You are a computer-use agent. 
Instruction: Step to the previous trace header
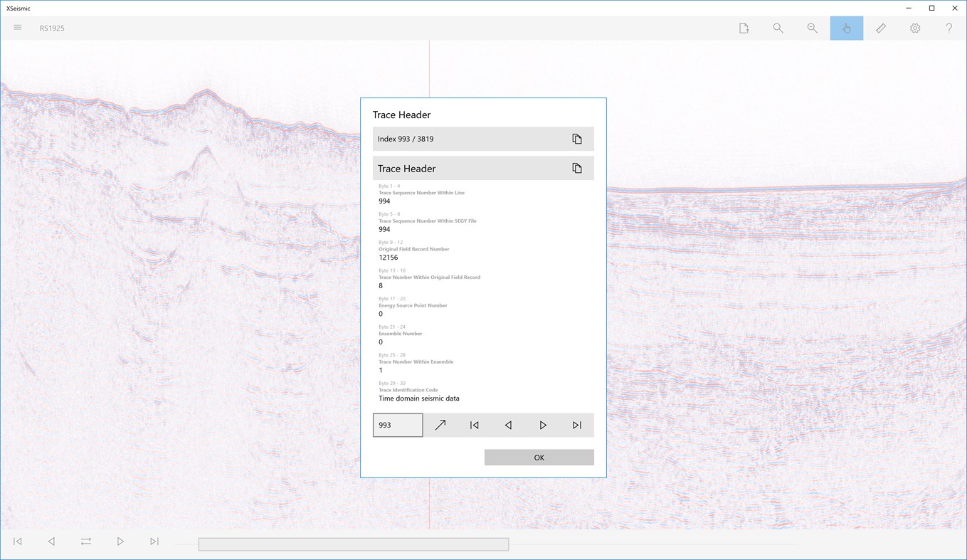(508, 425)
